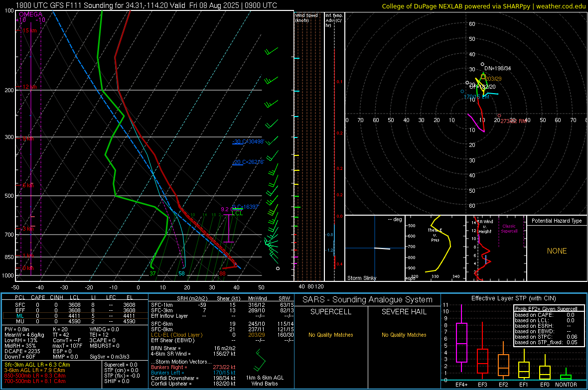Select the "-30 C=30498'" level label
This screenshot has height=390, width=588.
[248, 142]
